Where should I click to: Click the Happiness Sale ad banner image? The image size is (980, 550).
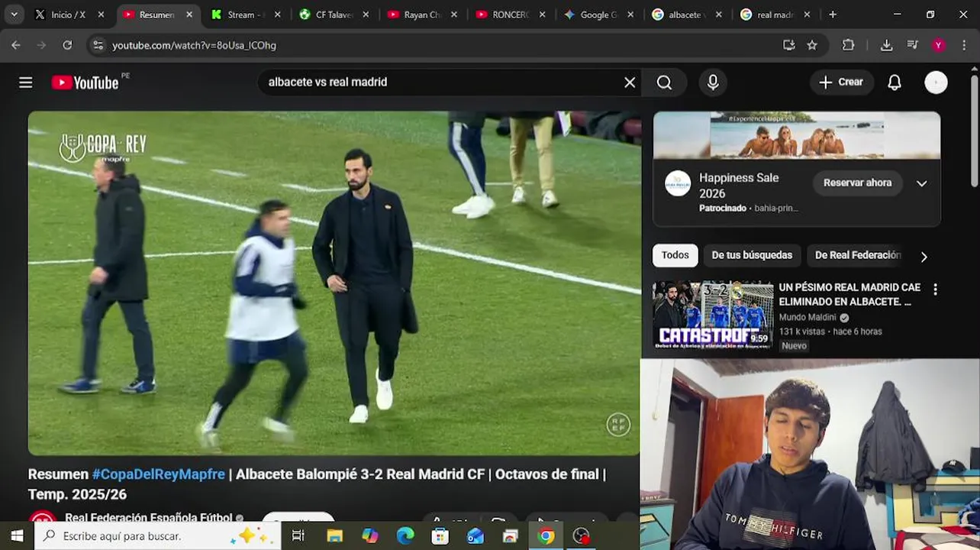pyautogui.click(x=797, y=135)
